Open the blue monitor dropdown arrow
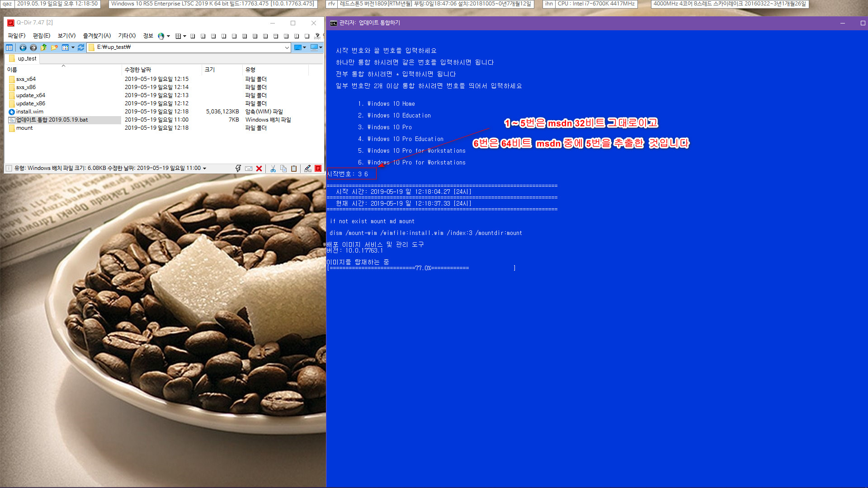The height and width of the screenshot is (488, 868). [304, 47]
